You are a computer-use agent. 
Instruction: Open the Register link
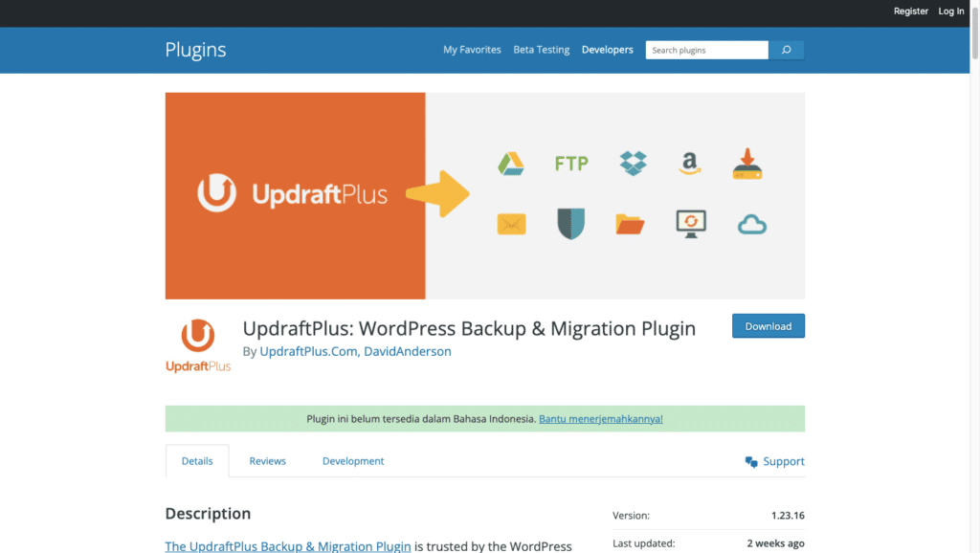(x=911, y=11)
